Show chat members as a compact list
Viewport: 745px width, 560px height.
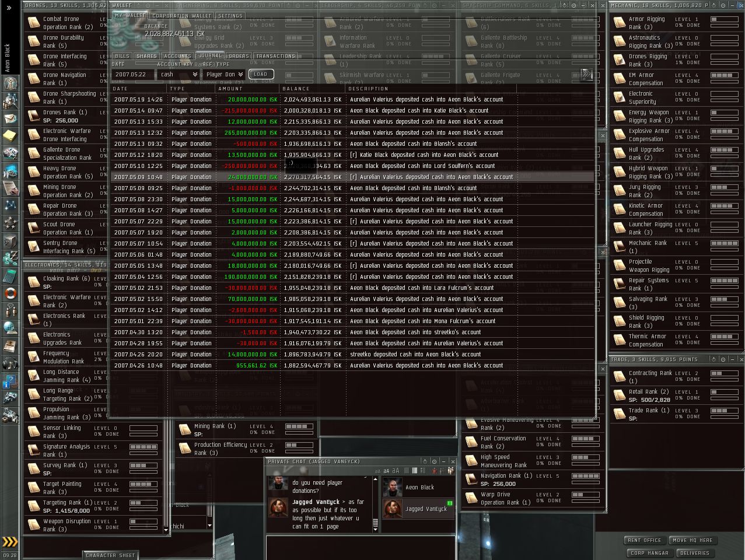point(442,471)
